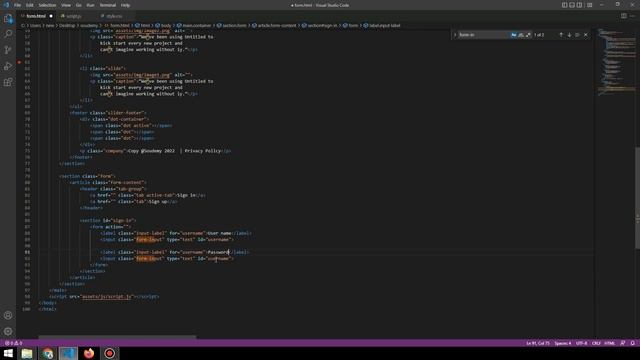
Task: Open form.html file breadcrumb dropdown
Action: (x=117, y=25)
